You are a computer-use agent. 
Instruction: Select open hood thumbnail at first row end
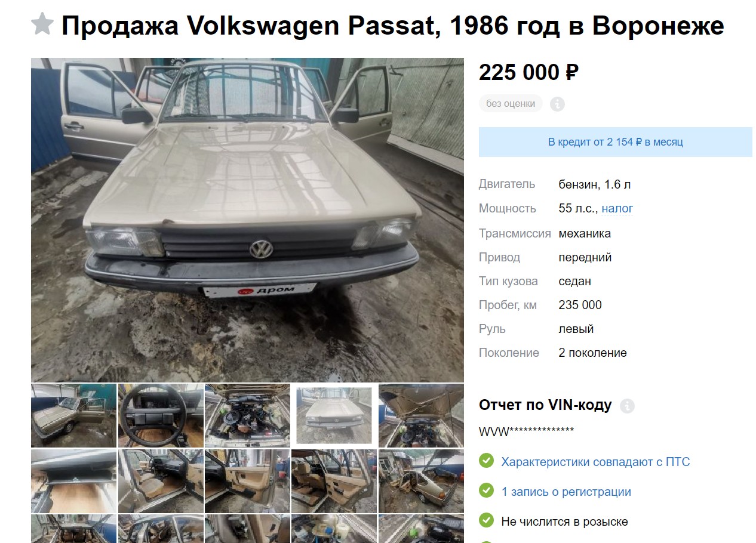(x=421, y=415)
